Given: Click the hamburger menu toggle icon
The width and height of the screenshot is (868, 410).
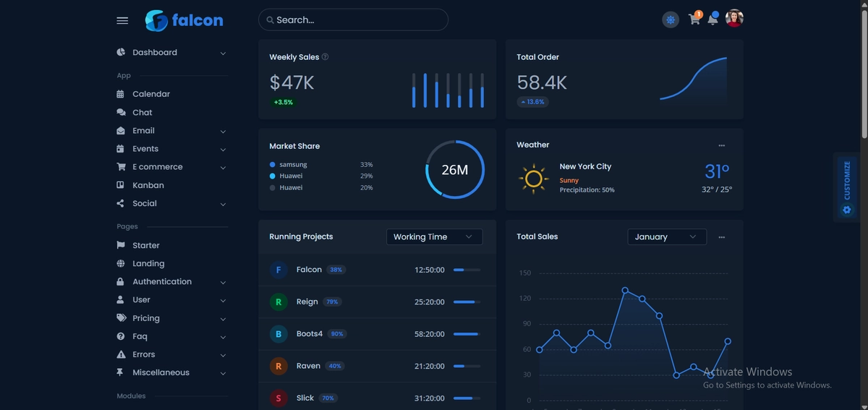Looking at the screenshot, I should pos(122,20).
